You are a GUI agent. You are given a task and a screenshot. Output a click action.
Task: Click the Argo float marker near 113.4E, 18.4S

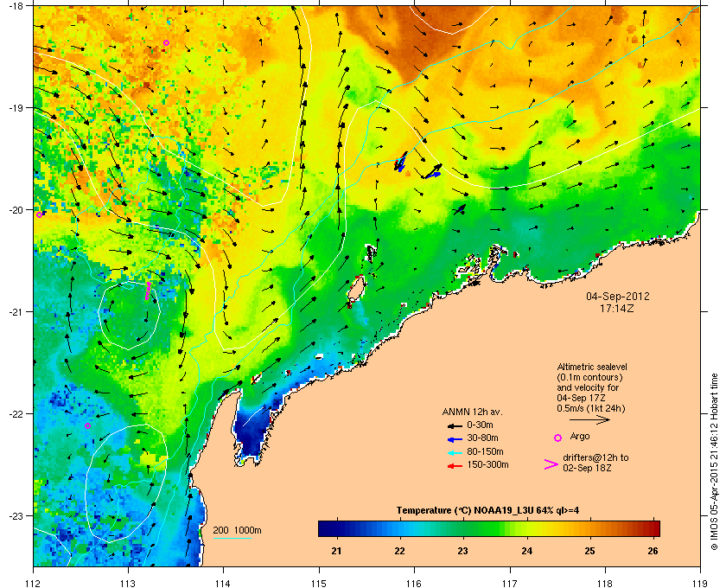click(166, 42)
